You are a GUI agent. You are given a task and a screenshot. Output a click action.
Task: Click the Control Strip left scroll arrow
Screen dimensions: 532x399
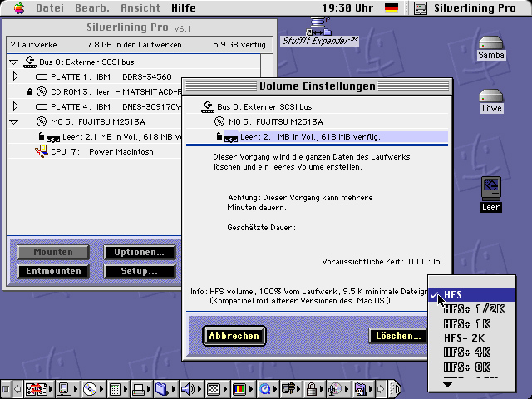(x=17, y=389)
